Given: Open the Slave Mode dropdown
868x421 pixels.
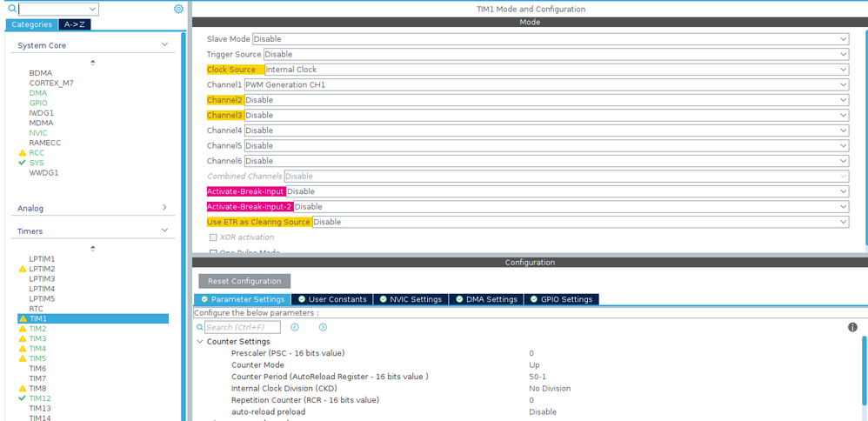Looking at the screenshot, I should (551, 39).
